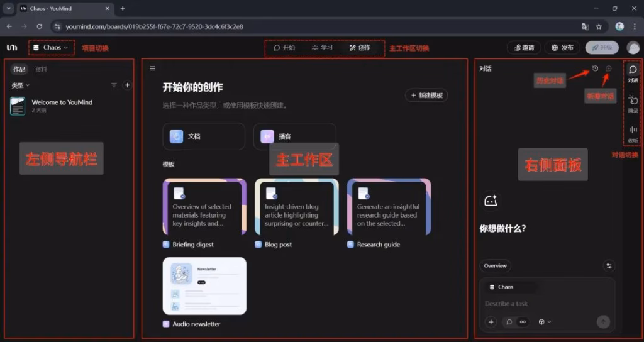Open the 收听 listen panel icon
Image resolution: width=644 pixels, height=342 pixels.
(x=633, y=133)
